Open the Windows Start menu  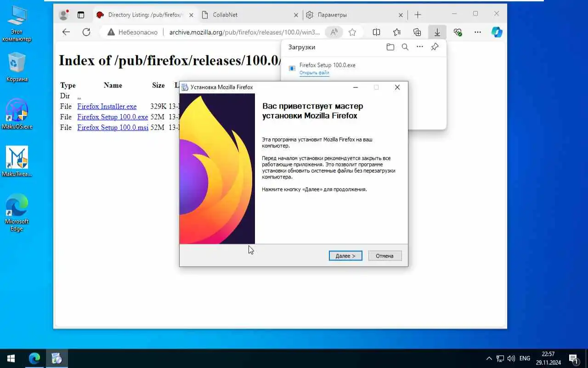point(11,358)
